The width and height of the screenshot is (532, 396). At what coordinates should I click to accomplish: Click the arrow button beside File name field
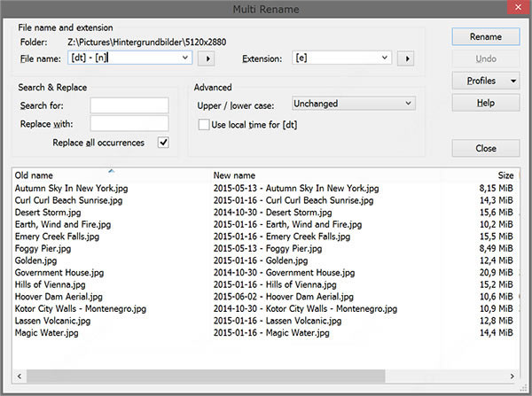pos(207,58)
